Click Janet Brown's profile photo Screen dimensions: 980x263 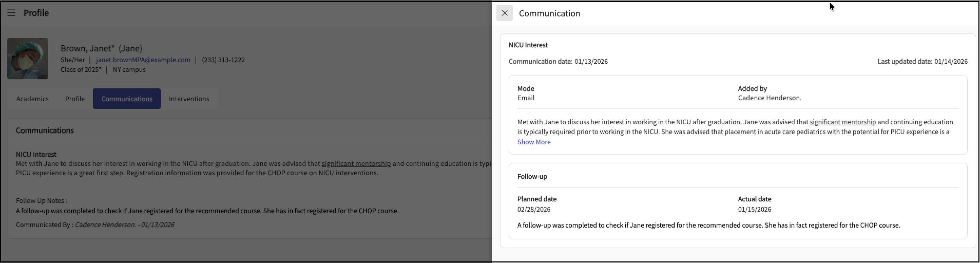coord(28,59)
